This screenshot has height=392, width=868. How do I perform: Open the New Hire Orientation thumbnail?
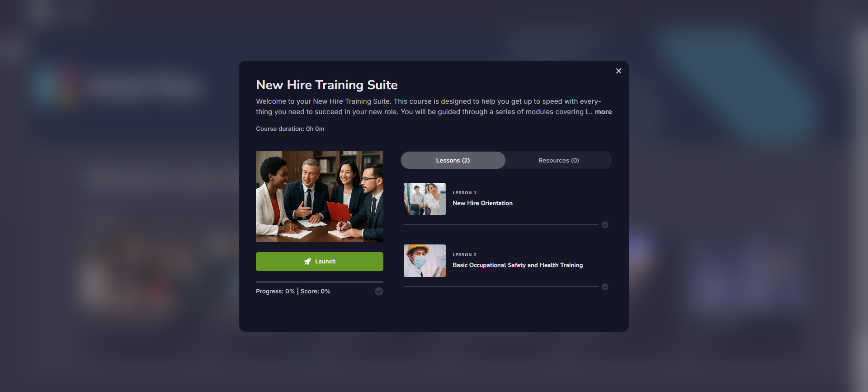(425, 199)
